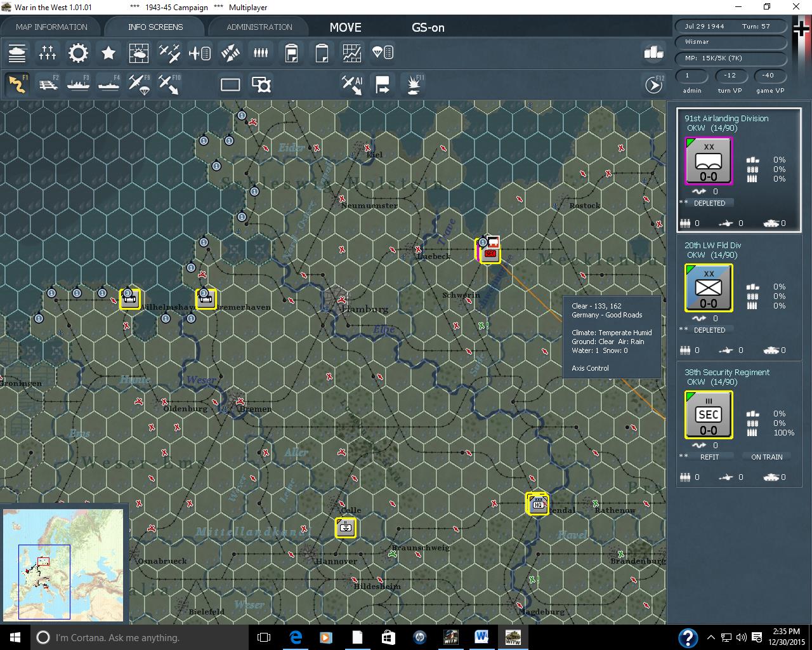This screenshot has height=650, width=812.
Task: Click the AI air planning icon
Action: tap(352, 84)
